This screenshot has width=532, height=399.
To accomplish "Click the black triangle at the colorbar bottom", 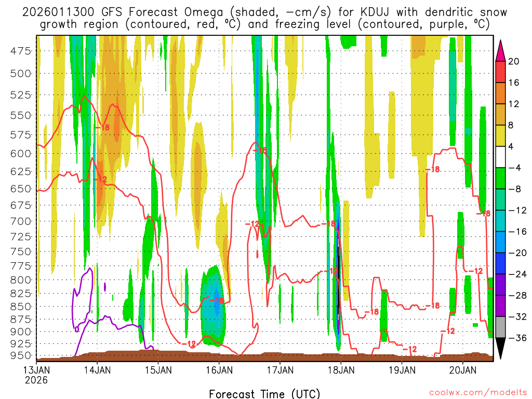I will 501,348.
